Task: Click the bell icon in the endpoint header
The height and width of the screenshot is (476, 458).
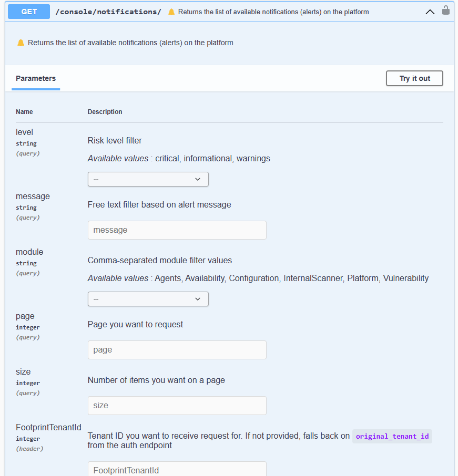Action: [x=171, y=12]
